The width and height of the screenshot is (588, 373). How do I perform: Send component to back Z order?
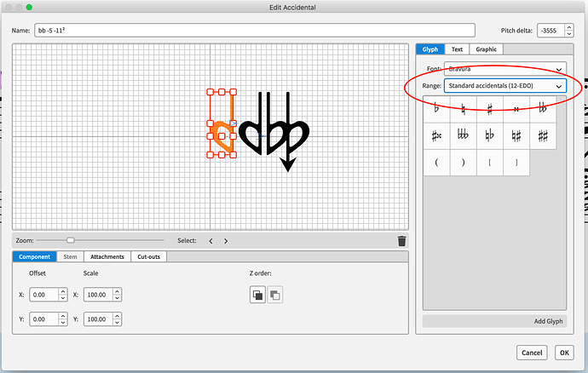point(275,295)
